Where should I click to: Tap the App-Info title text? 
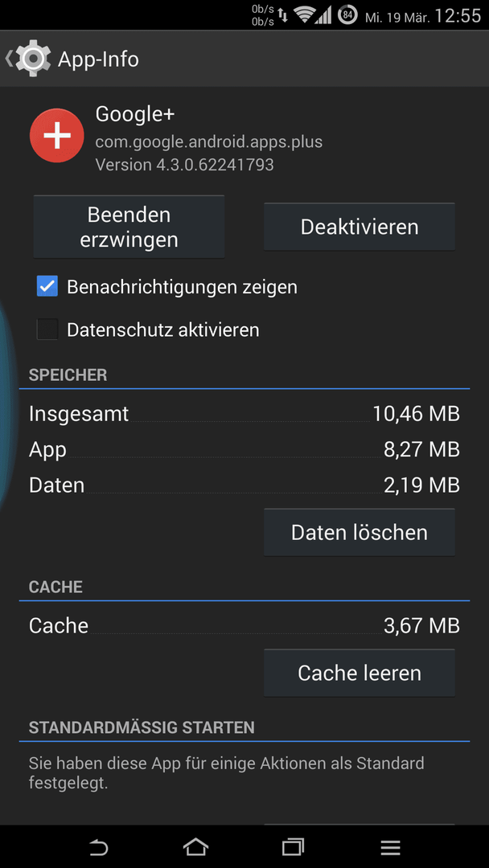tap(98, 59)
